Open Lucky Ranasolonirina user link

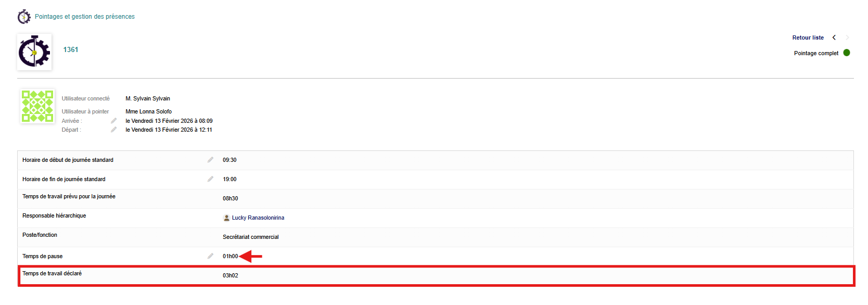[x=258, y=218]
